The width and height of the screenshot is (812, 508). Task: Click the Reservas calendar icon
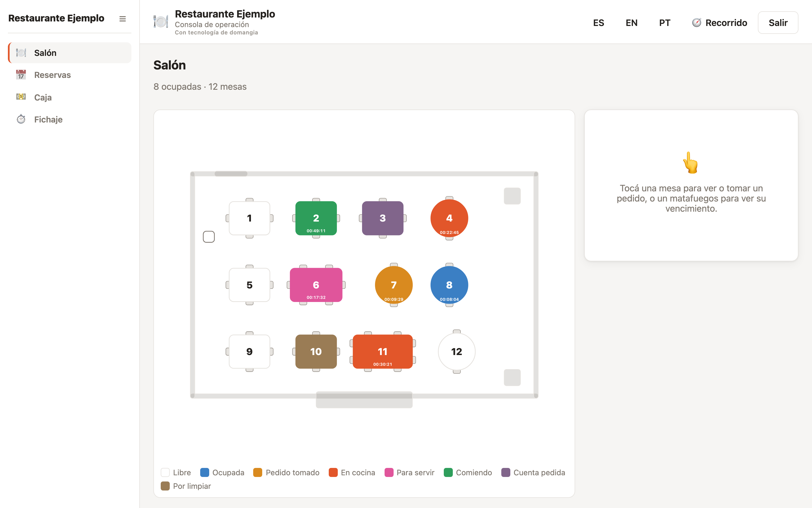click(x=21, y=75)
